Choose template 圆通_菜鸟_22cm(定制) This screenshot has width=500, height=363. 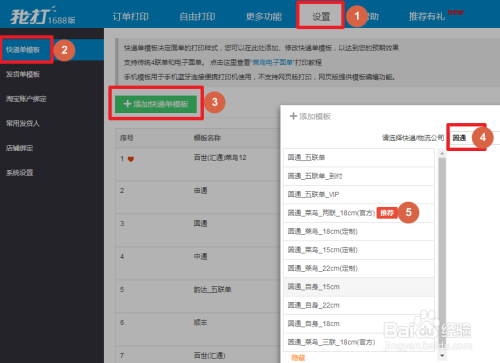coord(359,268)
